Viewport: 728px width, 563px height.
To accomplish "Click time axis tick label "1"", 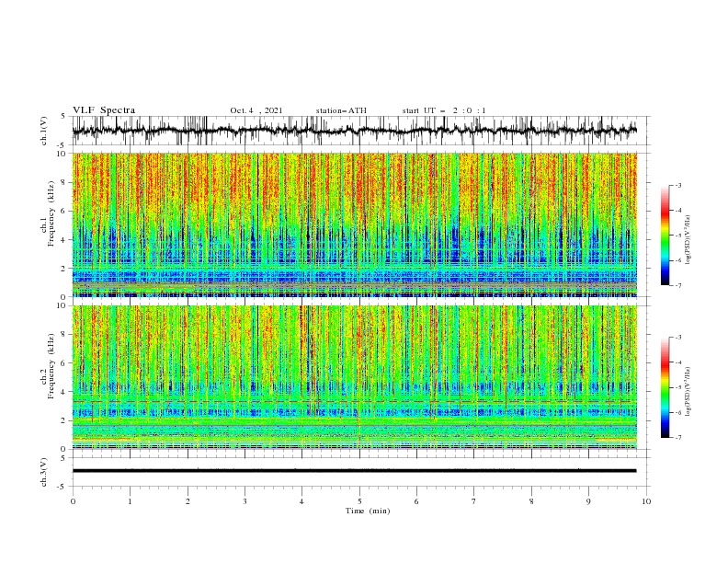I will (130, 501).
